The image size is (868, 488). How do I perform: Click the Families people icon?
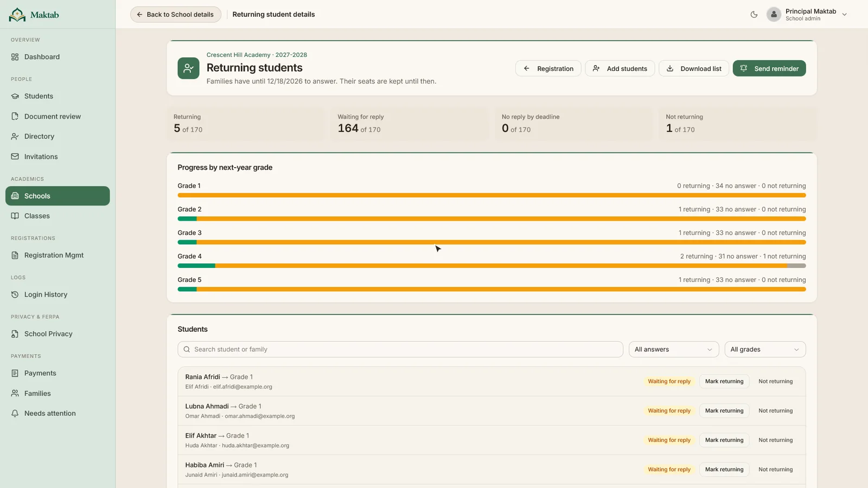click(15, 394)
